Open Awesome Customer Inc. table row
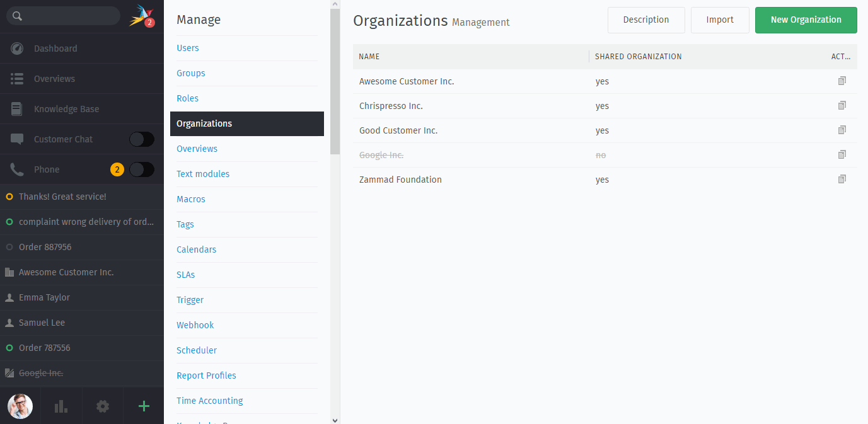This screenshot has width=868, height=424. click(x=605, y=81)
